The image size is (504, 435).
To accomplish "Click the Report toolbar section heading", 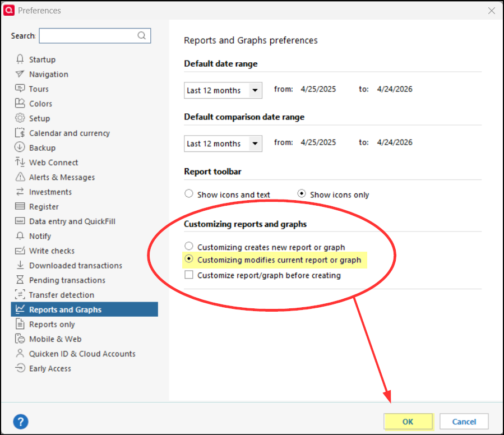I will click(212, 172).
